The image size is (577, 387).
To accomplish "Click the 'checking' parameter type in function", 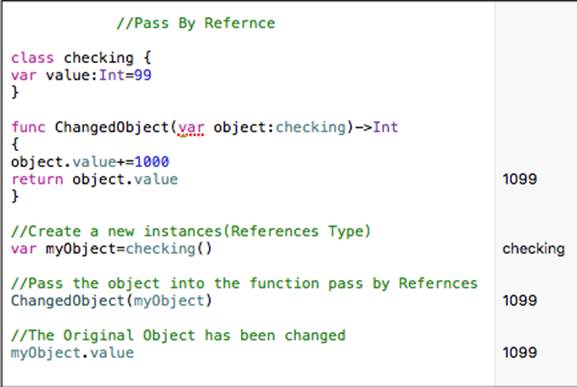I will [311, 127].
